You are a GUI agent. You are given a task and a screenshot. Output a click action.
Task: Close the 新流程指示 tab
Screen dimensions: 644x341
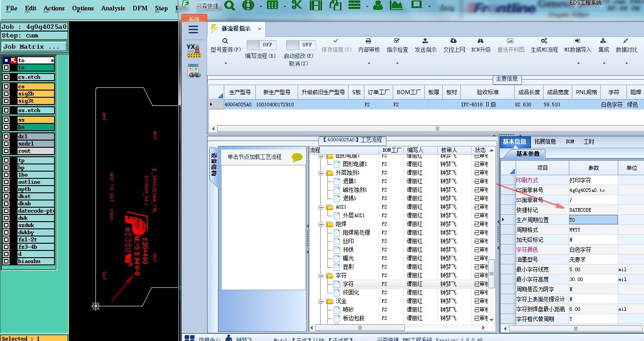tap(259, 29)
